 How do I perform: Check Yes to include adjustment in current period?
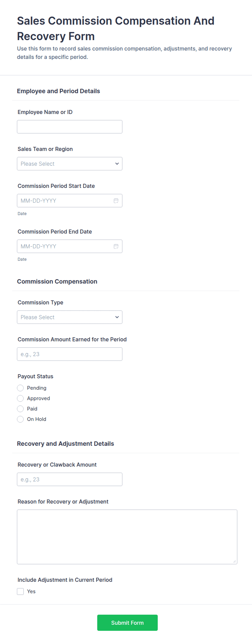click(20, 591)
